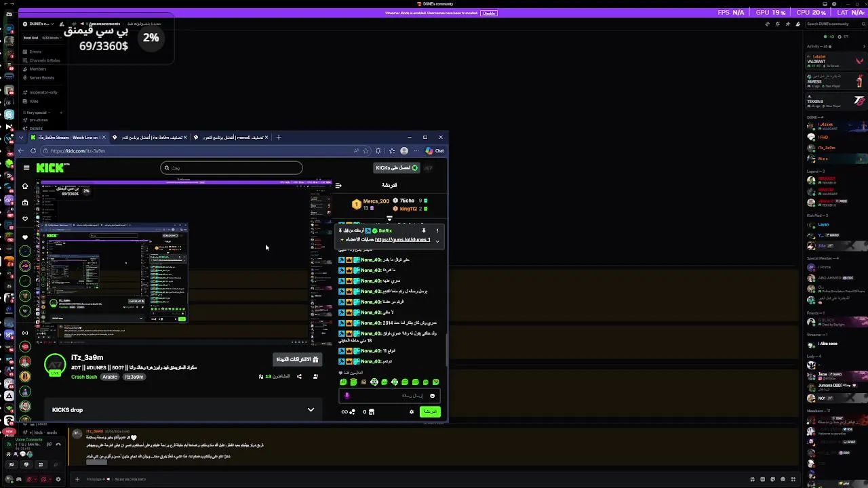Click the iTz_3a9m streamer avatar
The width and height of the screenshot is (868, 488).
pos(55,365)
